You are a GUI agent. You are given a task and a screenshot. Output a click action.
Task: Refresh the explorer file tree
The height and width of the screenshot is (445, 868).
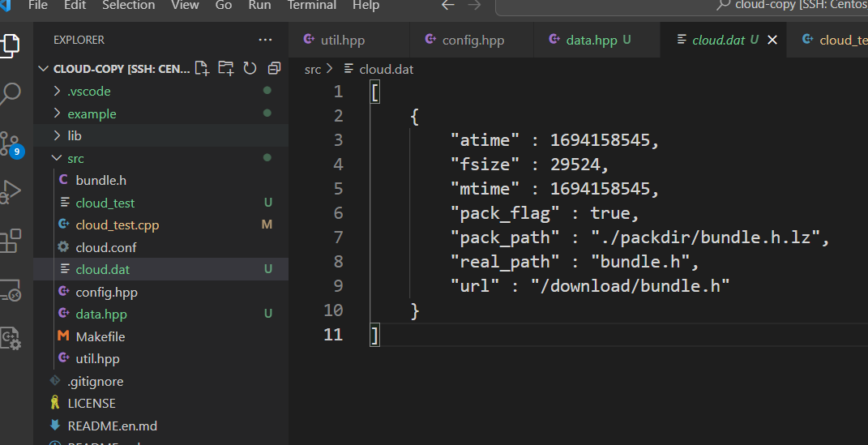(x=250, y=68)
